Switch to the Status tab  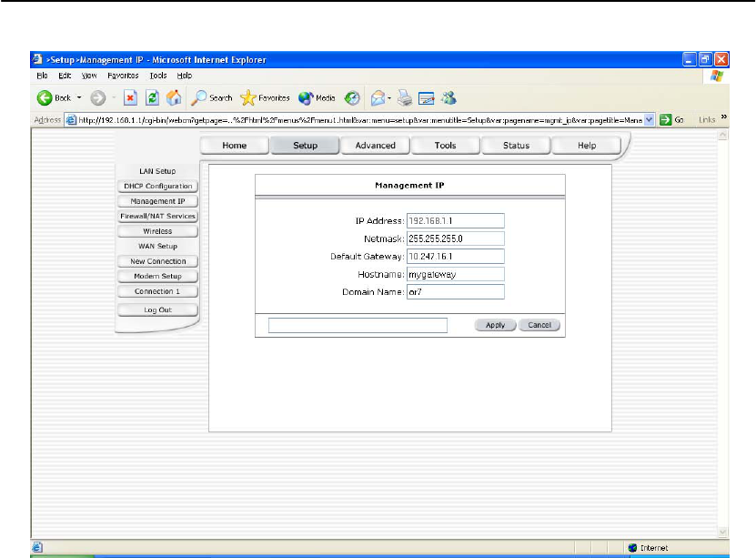[x=516, y=145]
